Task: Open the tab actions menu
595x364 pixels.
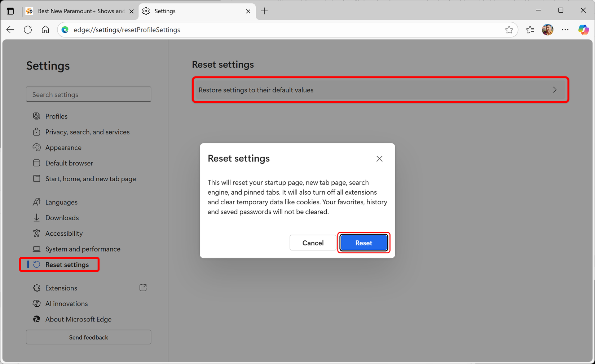Action: [x=10, y=11]
